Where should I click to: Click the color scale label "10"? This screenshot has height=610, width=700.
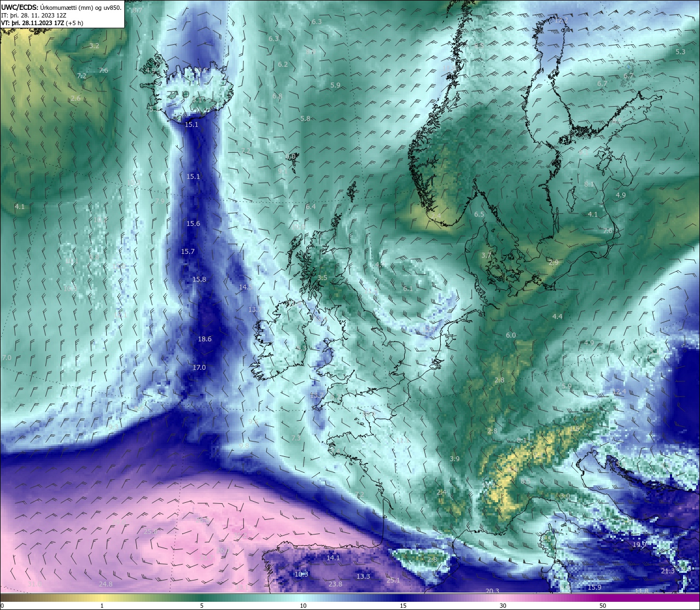(x=302, y=606)
